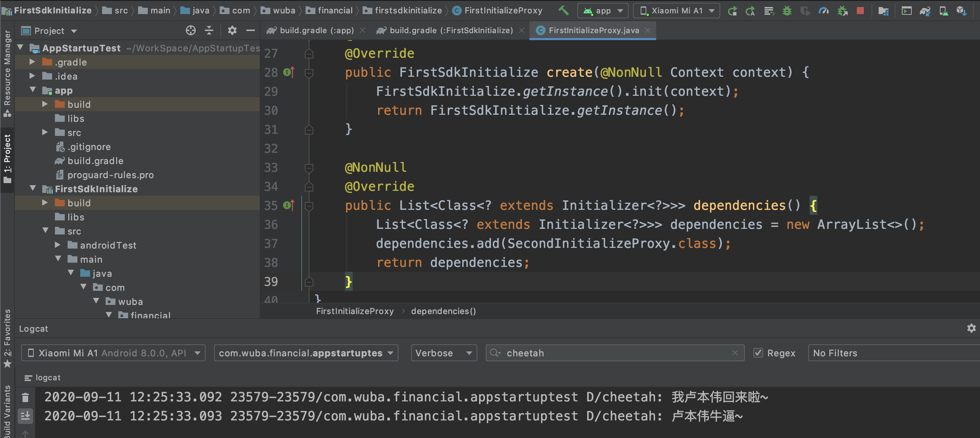The height and width of the screenshot is (438, 980).
Task: Open the app run configuration dropdown
Action: coord(603,11)
